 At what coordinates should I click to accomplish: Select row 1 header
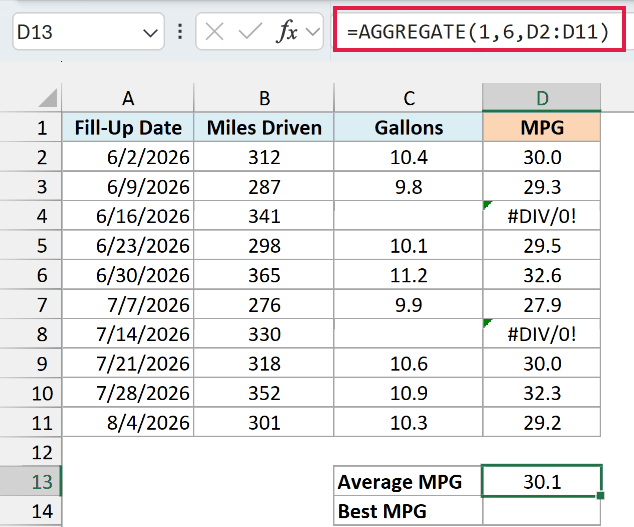[31, 127]
